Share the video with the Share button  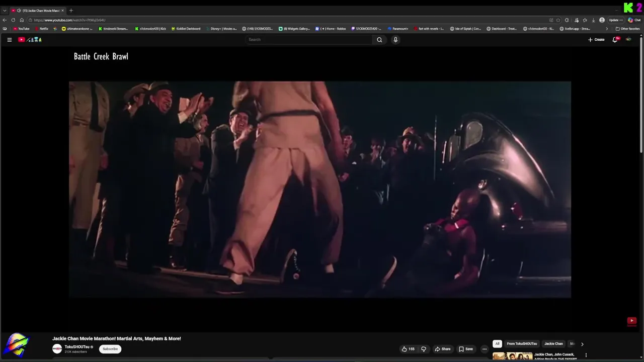tap(443, 349)
